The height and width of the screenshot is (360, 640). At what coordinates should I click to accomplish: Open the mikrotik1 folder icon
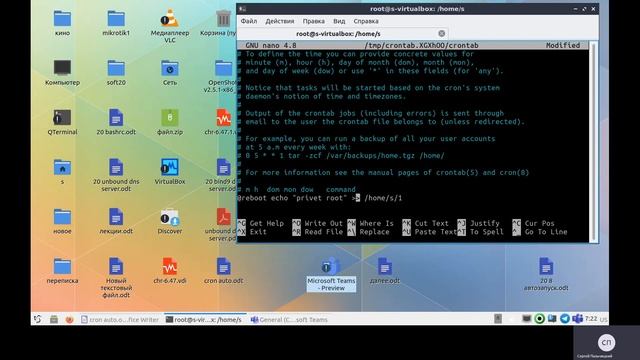116,19
